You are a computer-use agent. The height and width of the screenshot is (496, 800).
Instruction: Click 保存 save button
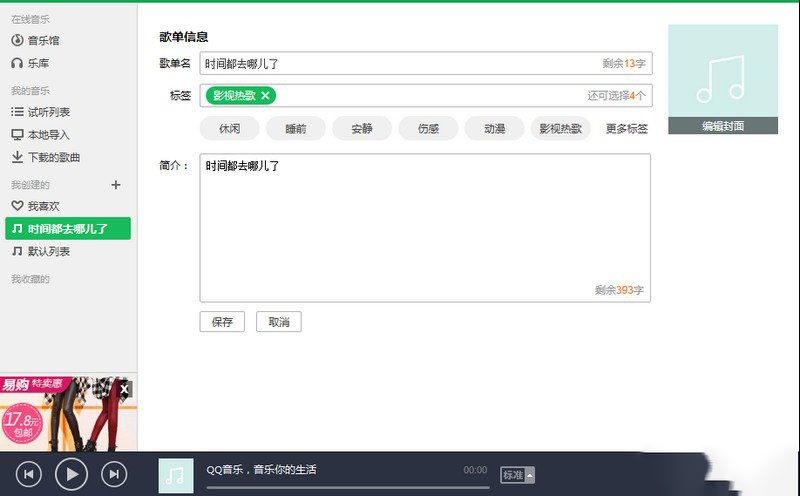click(x=222, y=322)
